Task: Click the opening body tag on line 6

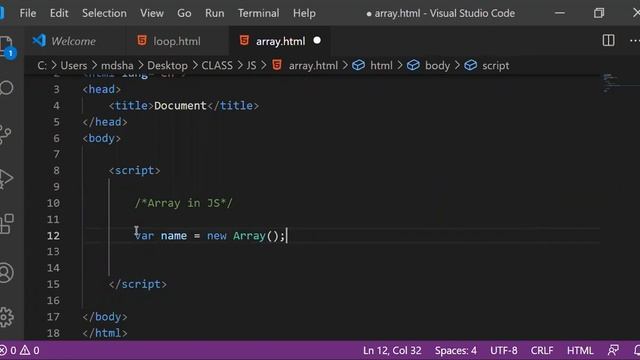Action: (x=102, y=138)
